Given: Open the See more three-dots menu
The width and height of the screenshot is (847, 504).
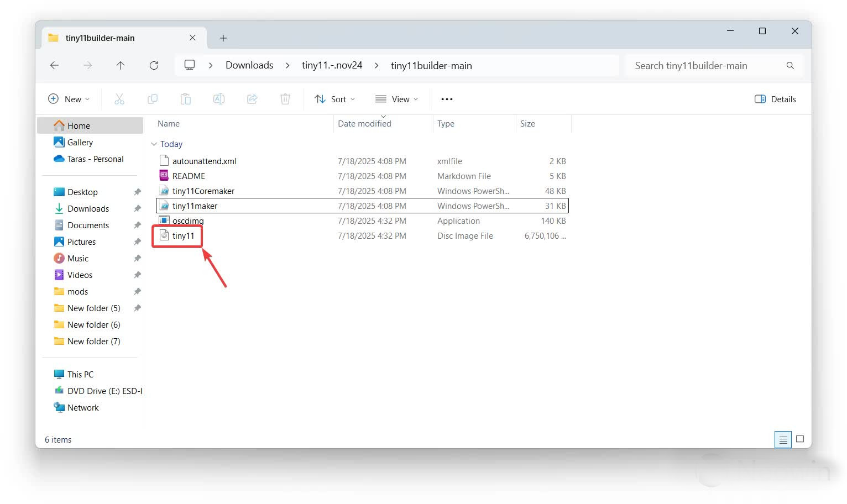Looking at the screenshot, I should pyautogui.click(x=447, y=99).
